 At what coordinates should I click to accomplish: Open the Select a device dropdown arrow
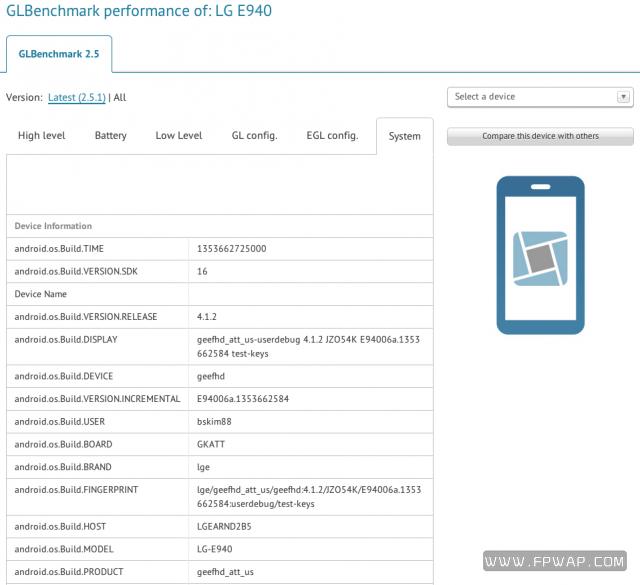(x=623, y=97)
